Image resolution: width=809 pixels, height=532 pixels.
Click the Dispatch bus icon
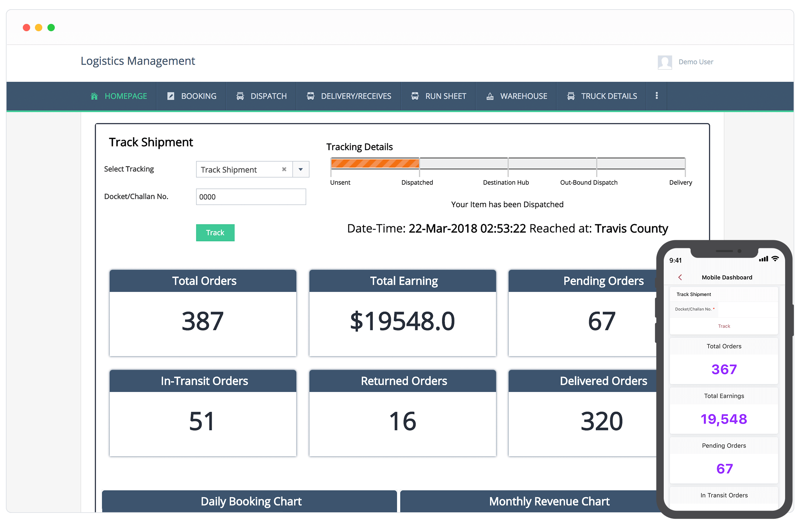coord(240,96)
